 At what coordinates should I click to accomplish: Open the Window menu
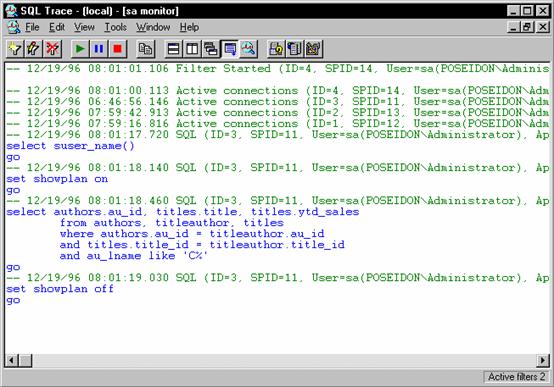pos(153,27)
